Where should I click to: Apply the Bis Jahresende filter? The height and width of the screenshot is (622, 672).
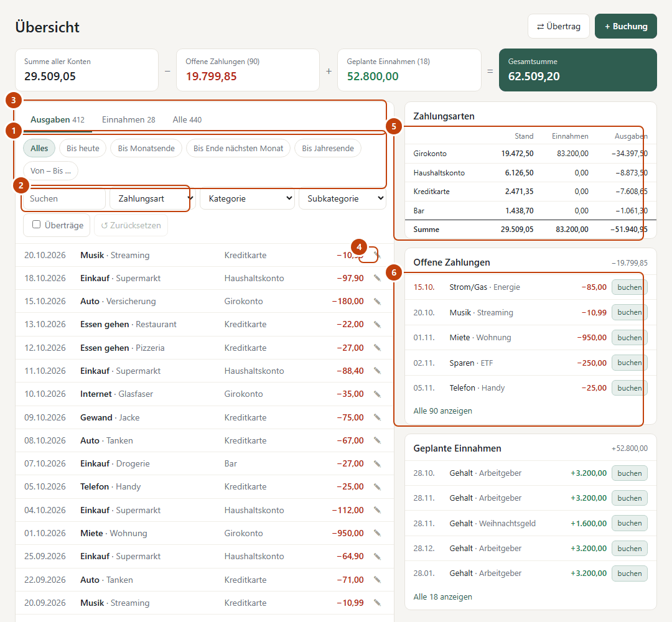pos(328,148)
